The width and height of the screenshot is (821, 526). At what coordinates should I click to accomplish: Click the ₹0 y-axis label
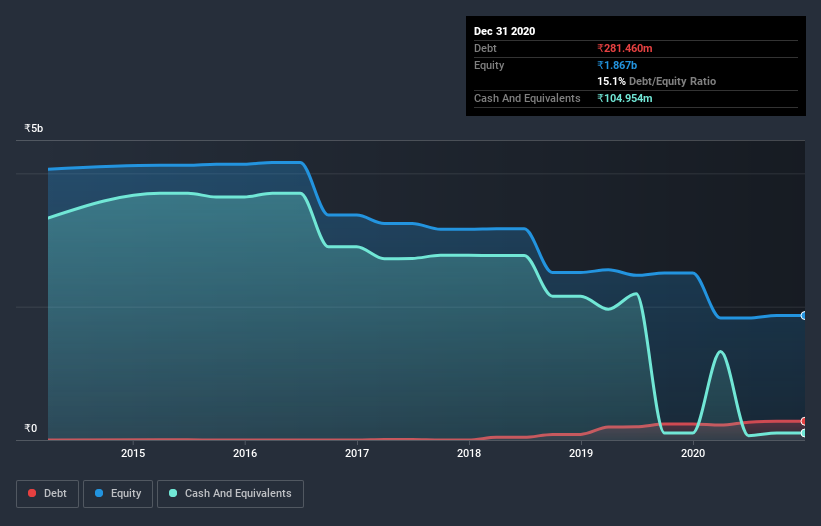31,428
